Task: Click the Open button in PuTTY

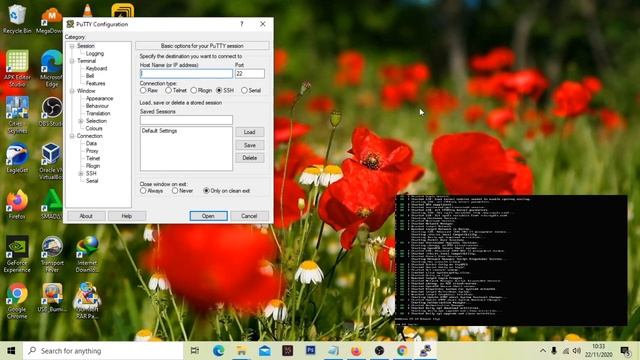Action: (208, 216)
